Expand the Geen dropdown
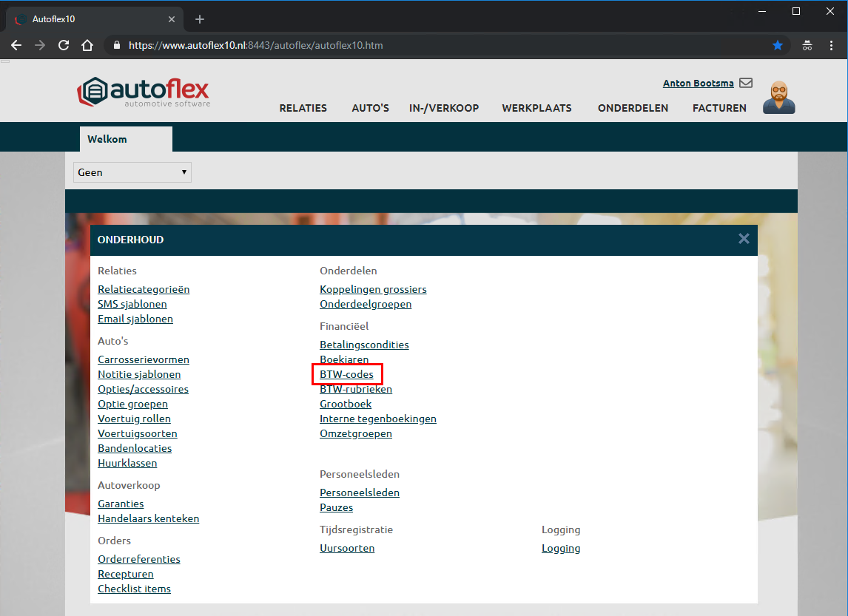 point(132,172)
